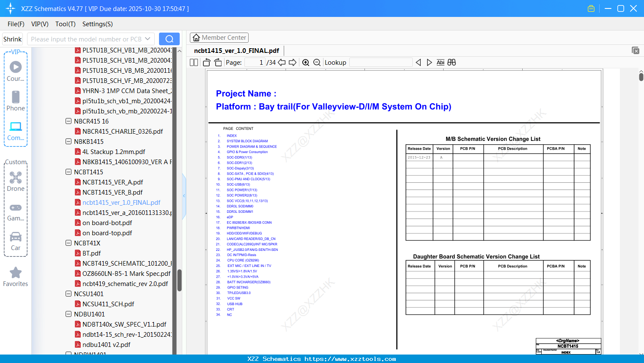Image resolution: width=644 pixels, height=363 pixels.
Task: Open model number dropdown arrow
Action: (148, 39)
